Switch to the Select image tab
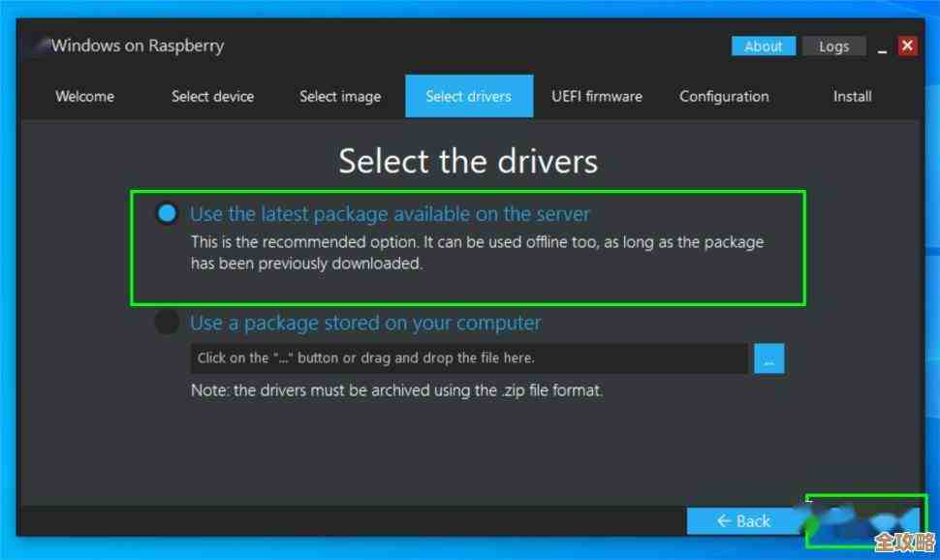Screen dimensions: 940x560 339,96
